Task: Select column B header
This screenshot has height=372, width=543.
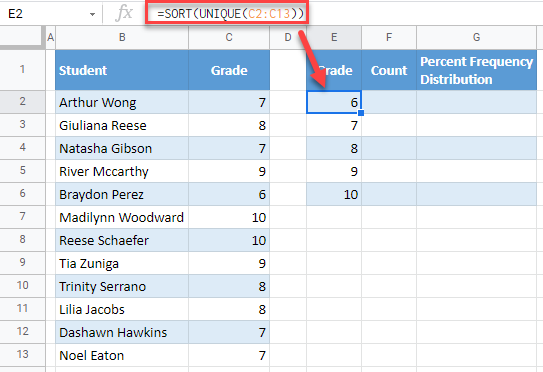Action: pyautogui.click(x=122, y=37)
